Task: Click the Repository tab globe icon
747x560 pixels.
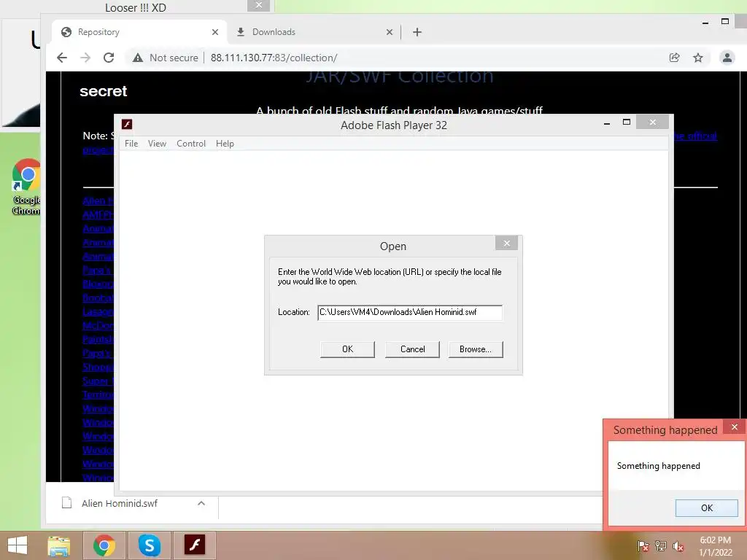Action: (66, 32)
